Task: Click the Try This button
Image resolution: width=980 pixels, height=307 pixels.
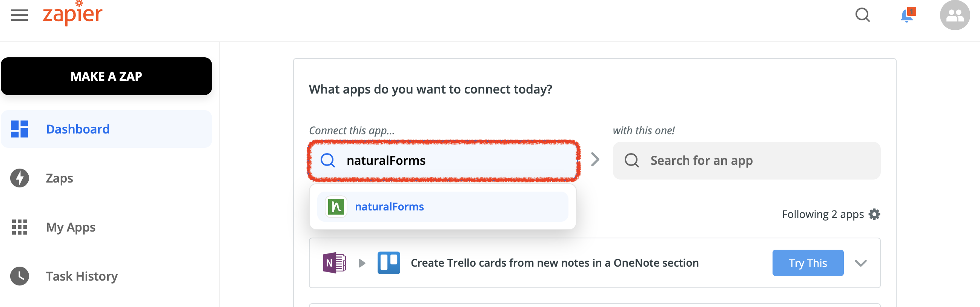Action: point(808,263)
